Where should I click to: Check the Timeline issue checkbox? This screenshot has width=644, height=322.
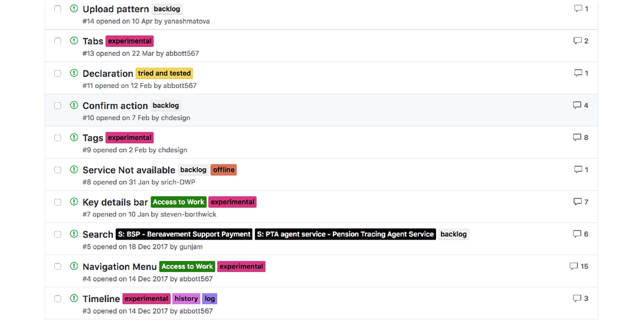click(58, 299)
